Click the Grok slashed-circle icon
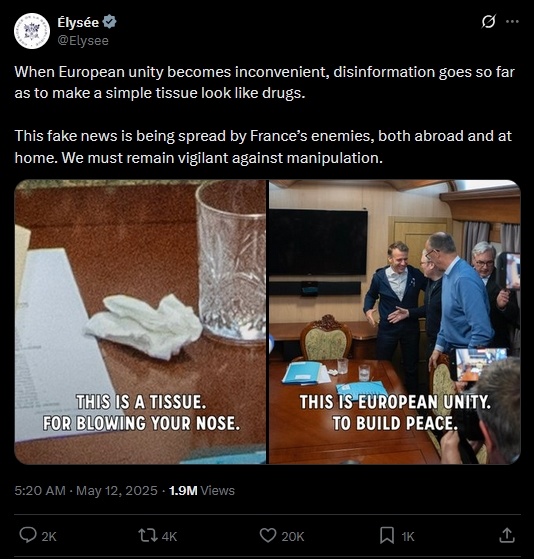The height and width of the screenshot is (559, 534). [488, 22]
